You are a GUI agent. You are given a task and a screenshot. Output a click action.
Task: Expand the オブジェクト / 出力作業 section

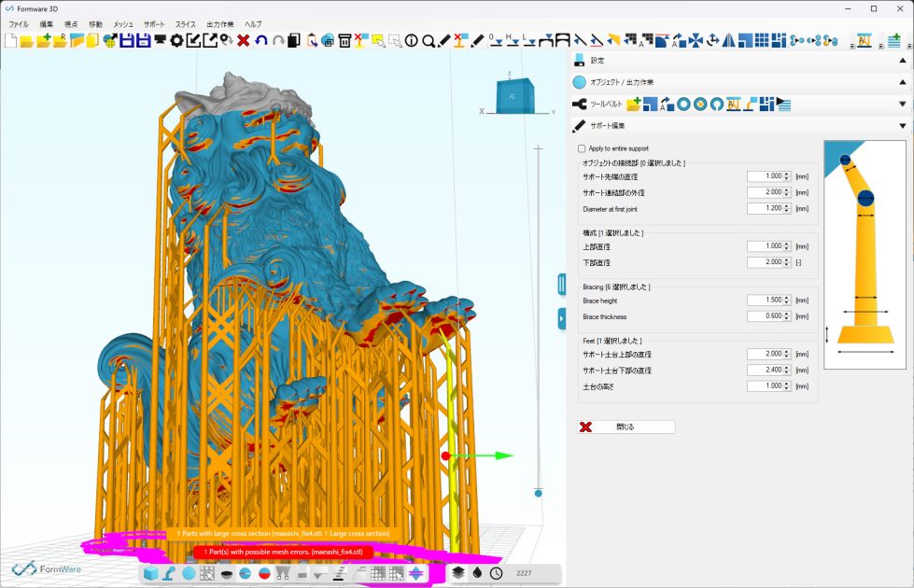(902, 82)
